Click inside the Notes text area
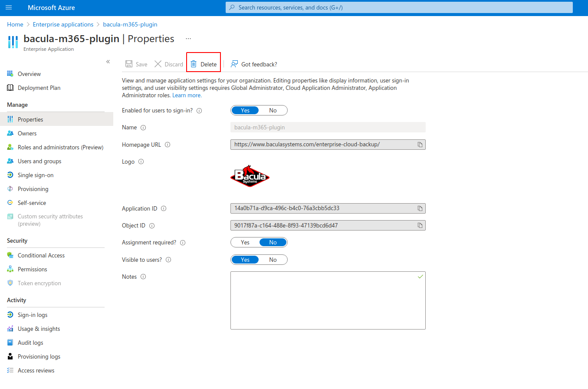The height and width of the screenshot is (389, 588). click(328, 300)
